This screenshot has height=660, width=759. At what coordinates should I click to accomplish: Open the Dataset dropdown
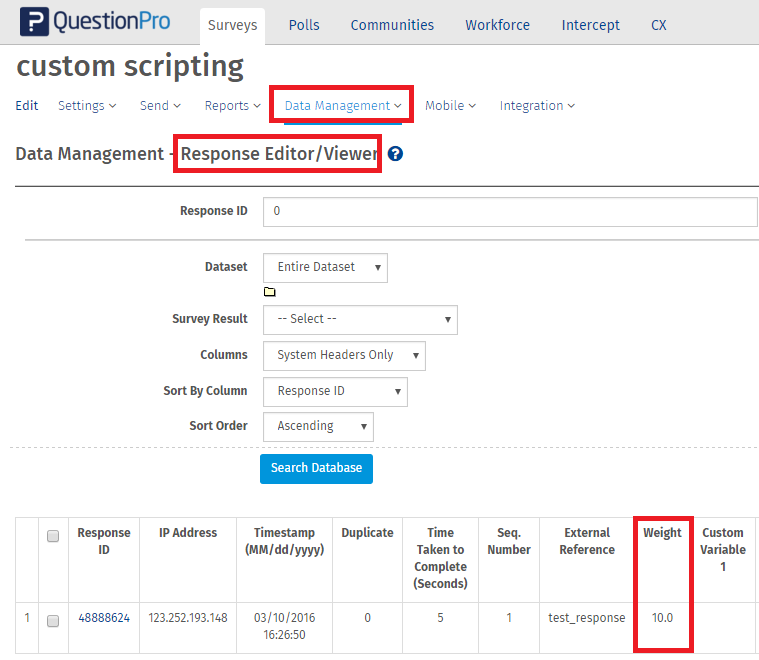coord(325,267)
